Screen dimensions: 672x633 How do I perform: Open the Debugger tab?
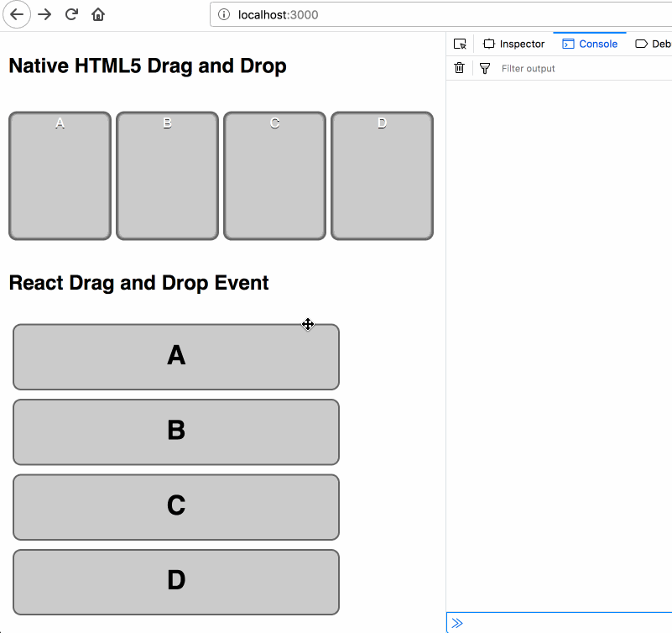(x=653, y=44)
